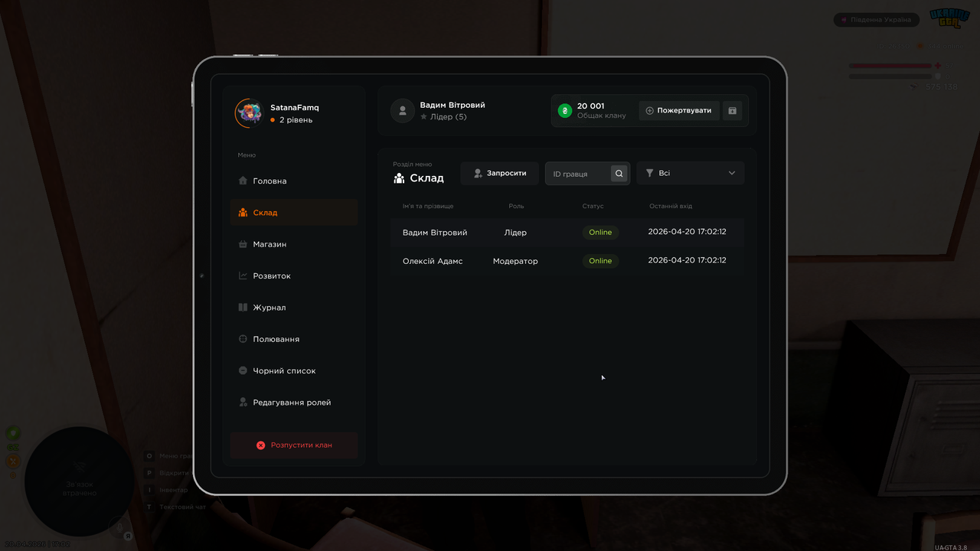Click the book icon next to Журнал
The width and height of the screenshot is (980, 551).
[243, 308]
